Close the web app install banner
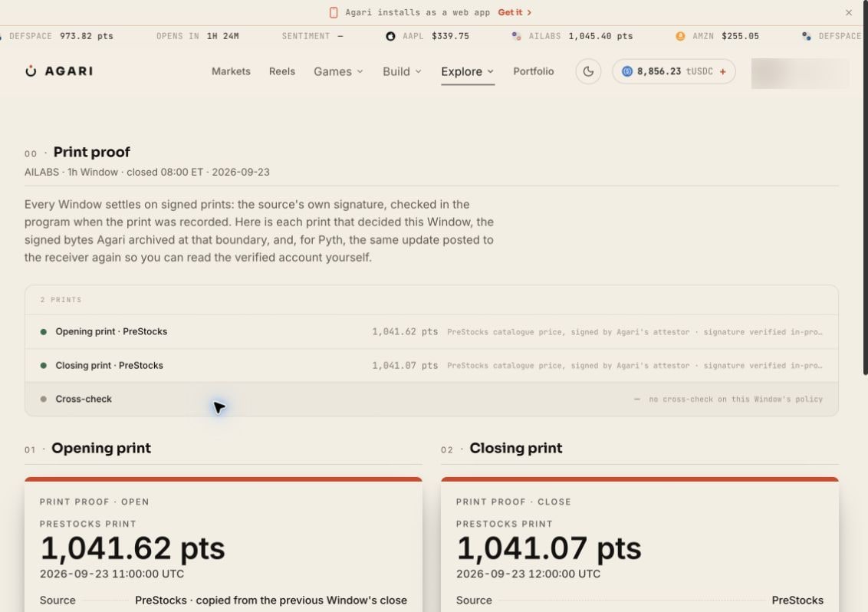The image size is (868, 612). pyautogui.click(x=848, y=12)
